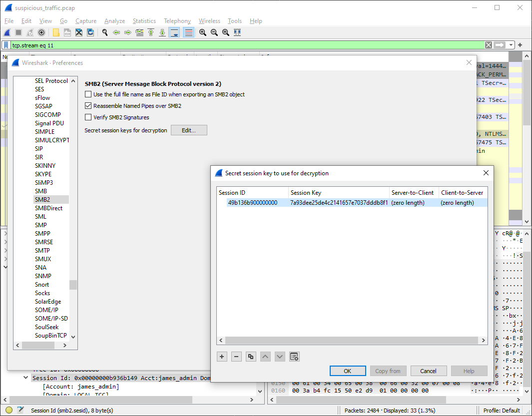The width and height of the screenshot is (532, 416).
Task: Toggle auto-scroll during live capture icon
Action: [x=174, y=32]
